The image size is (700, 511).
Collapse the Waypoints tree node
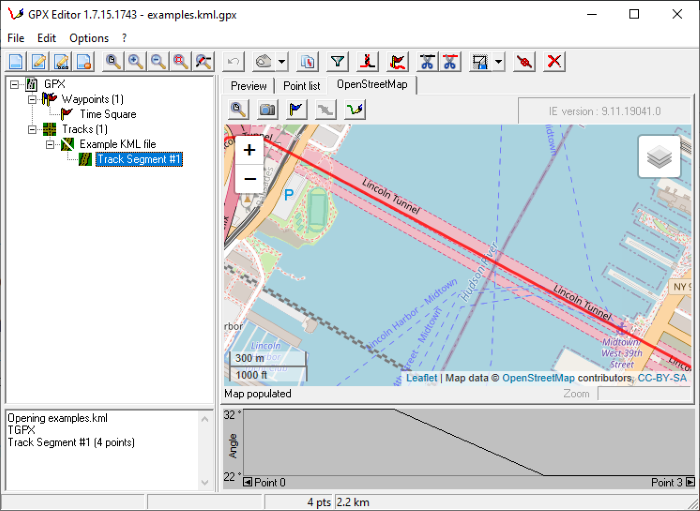32,99
